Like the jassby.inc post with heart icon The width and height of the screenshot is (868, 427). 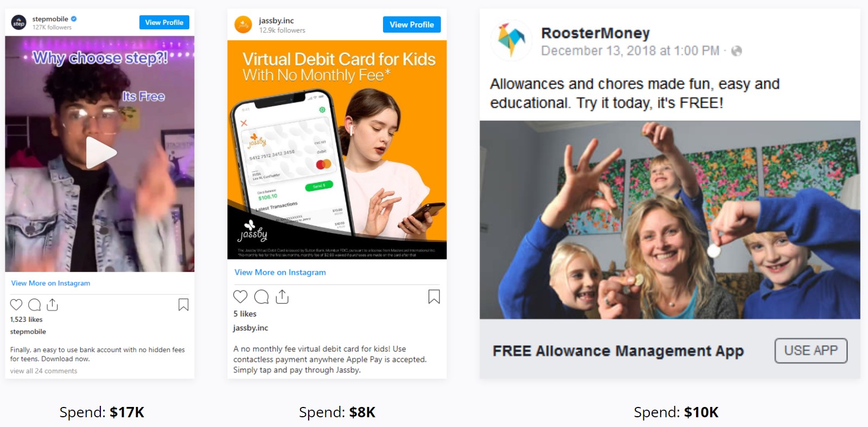[x=240, y=296]
